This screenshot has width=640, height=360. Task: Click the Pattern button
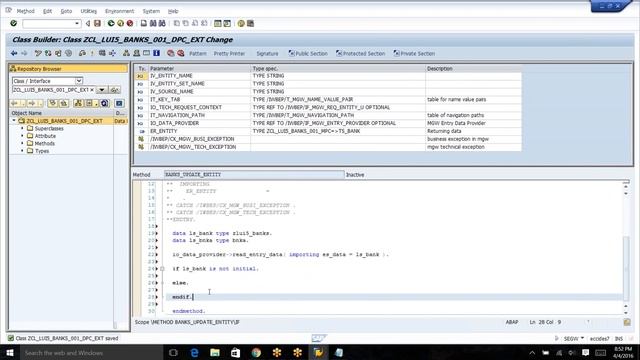(x=198, y=53)
